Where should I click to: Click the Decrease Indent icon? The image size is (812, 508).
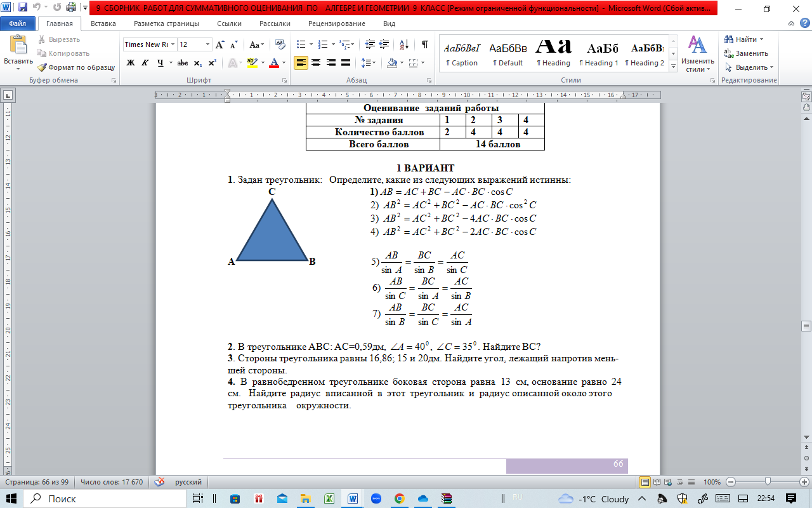[370, 44]
